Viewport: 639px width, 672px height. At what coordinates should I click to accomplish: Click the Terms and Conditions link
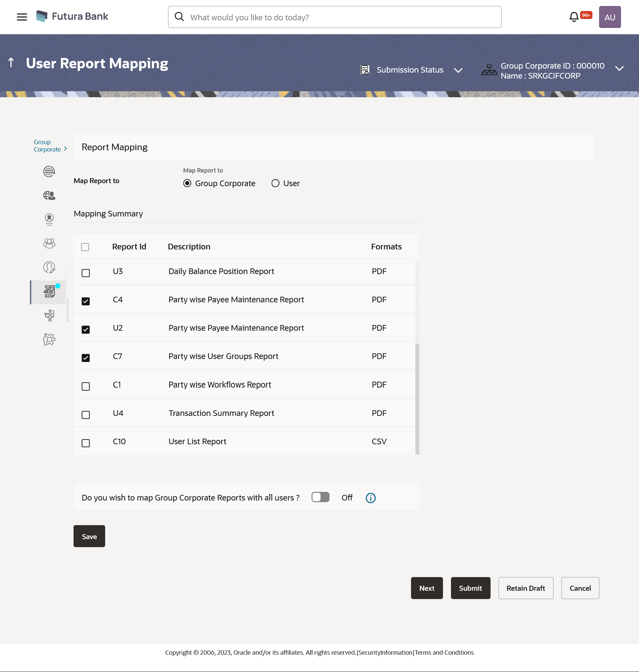[444, 652]
